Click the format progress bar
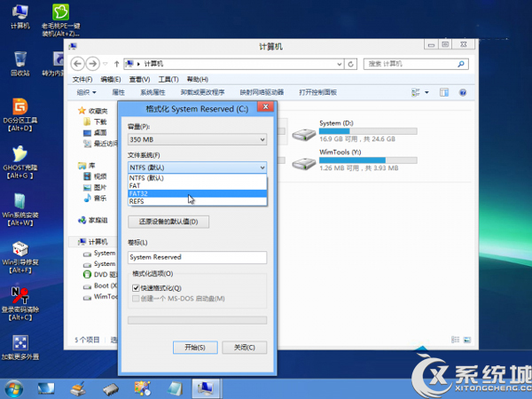 pos(197,320)
